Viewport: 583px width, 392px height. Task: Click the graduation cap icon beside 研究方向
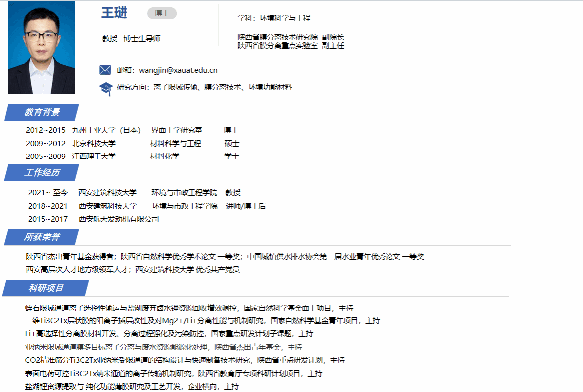[106, 88]
